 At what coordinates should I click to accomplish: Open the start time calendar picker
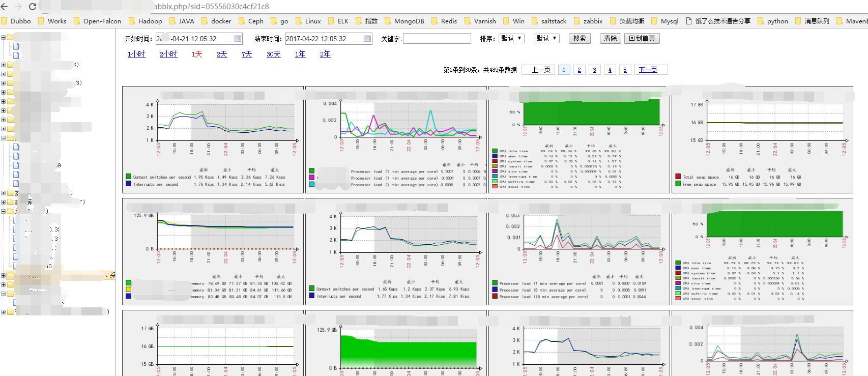click(238, 39)
